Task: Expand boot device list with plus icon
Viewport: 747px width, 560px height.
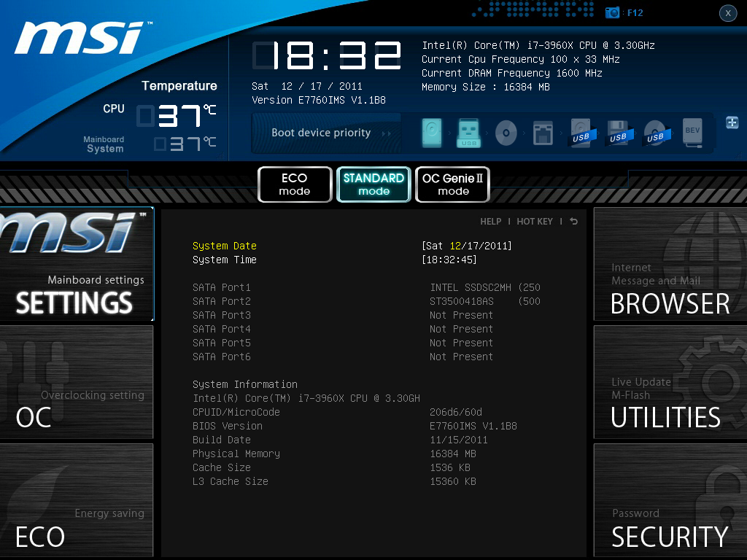Action: (732, 122)
